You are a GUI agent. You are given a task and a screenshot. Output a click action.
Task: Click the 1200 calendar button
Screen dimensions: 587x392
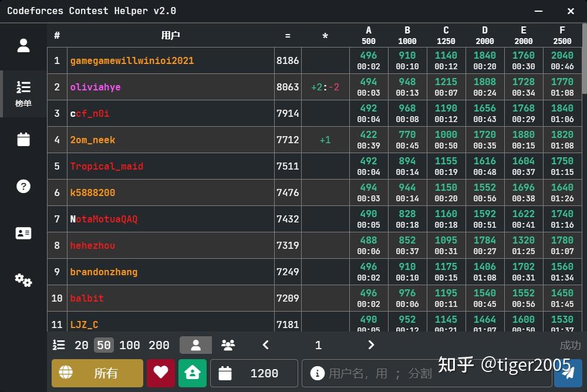254,373
